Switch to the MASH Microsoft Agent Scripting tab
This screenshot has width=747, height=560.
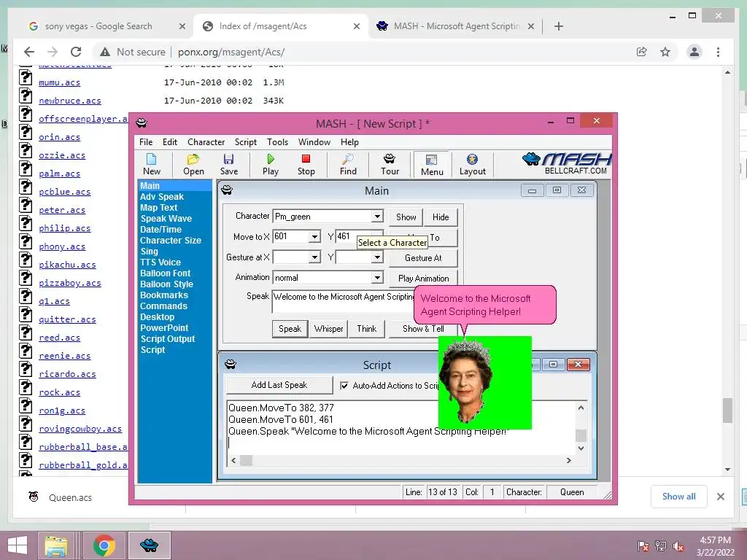pos(455,26)
